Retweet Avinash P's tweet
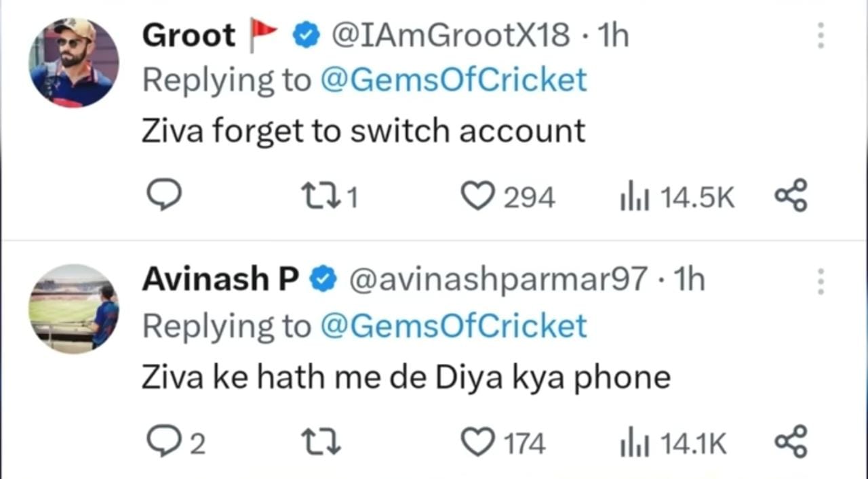Viewport: 868px width, 479px height. coord(321,443)
